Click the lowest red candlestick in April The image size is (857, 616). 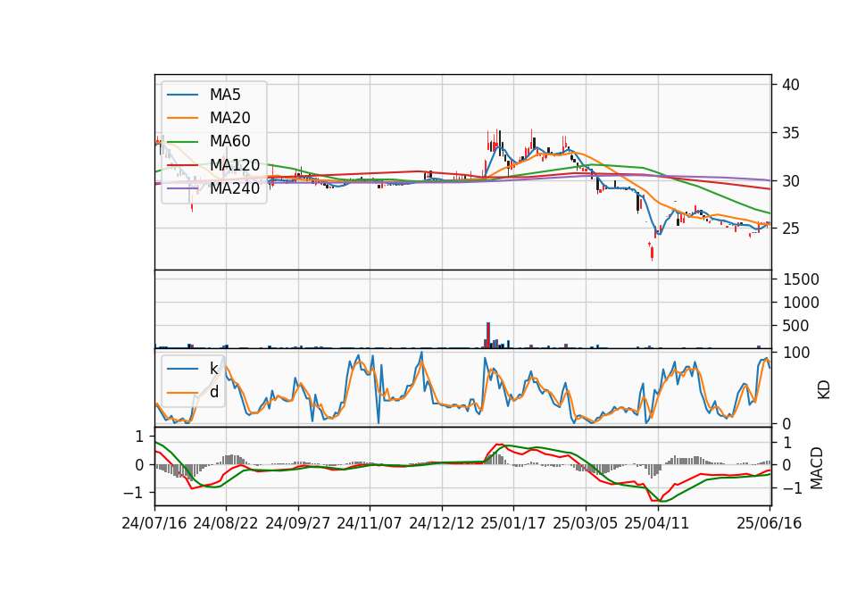652,253
